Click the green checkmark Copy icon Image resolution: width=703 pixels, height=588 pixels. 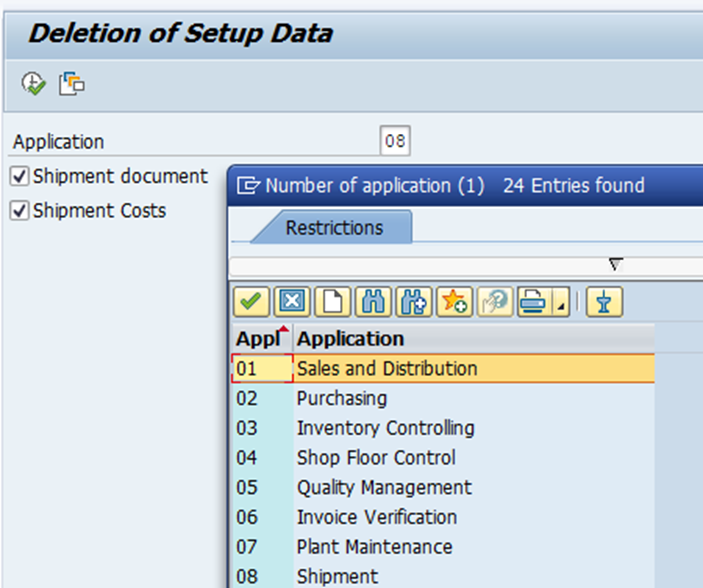(251, 301)
